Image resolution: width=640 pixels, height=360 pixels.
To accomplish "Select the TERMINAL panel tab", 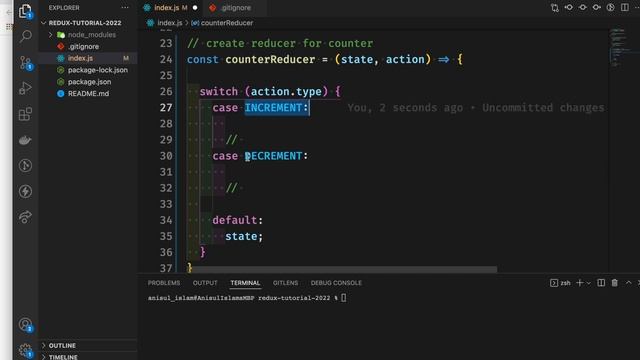I will pos(245,283).
